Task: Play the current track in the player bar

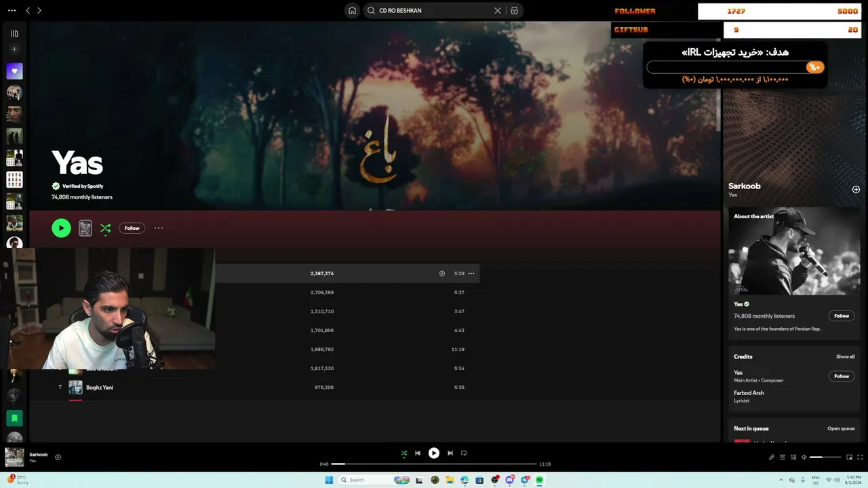Action: tap(434, 453)
